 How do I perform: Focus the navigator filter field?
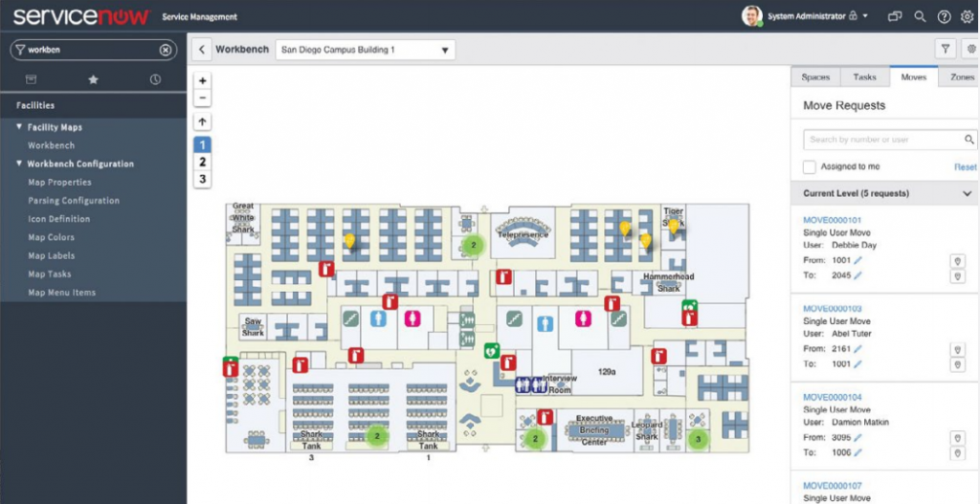[x=94, y=50]
